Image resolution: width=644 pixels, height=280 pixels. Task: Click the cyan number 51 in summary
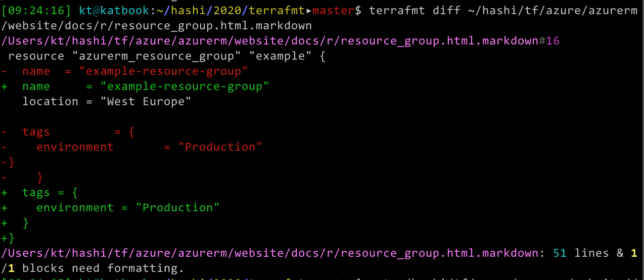(x=560, y=253)
